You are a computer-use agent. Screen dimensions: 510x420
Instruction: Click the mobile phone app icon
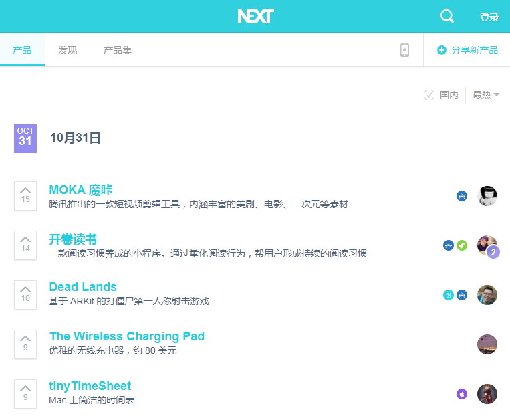coord(404,50)
